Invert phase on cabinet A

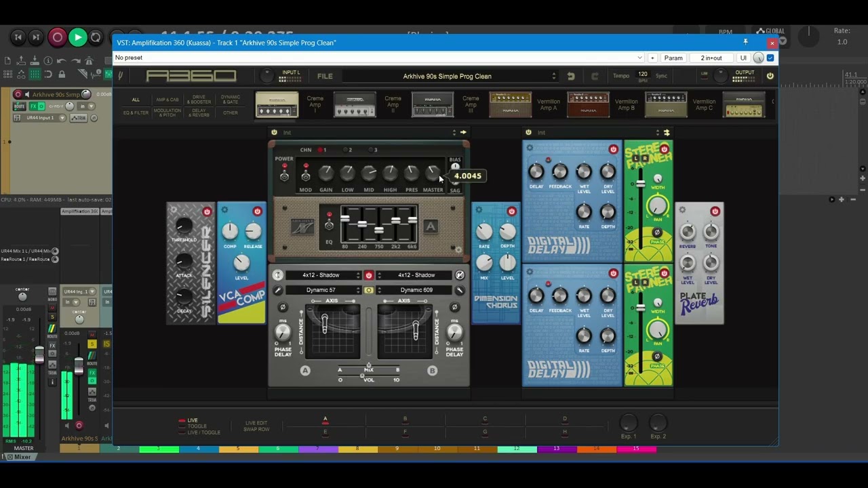[x=283, y=307]
